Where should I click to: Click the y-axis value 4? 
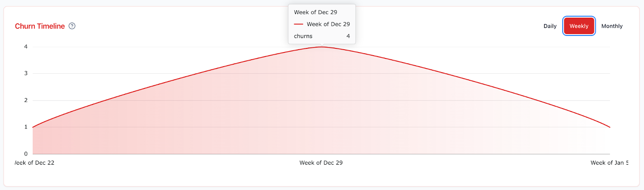coord(26,47)
